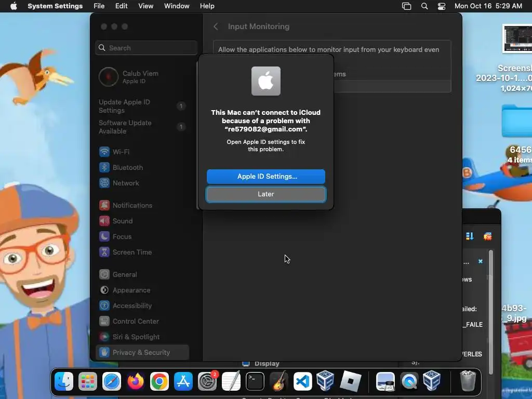Open TextEdit from the Dock

[x=231, y=381]
